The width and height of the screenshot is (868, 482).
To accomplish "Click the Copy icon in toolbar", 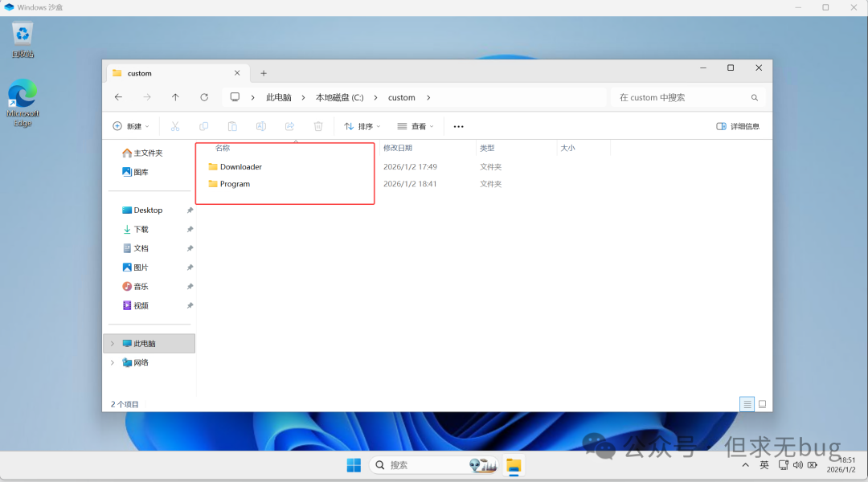I will tap(204, 126).
